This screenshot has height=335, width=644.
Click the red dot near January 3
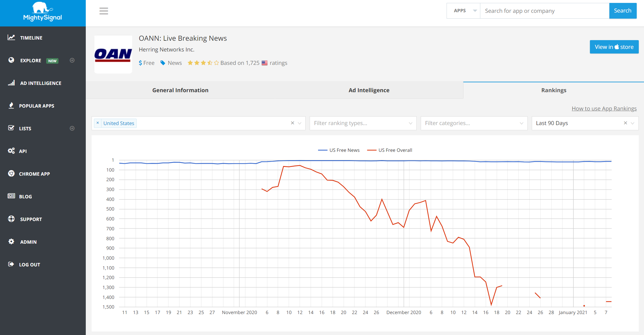pyautogui.click(x=584, y=306)
